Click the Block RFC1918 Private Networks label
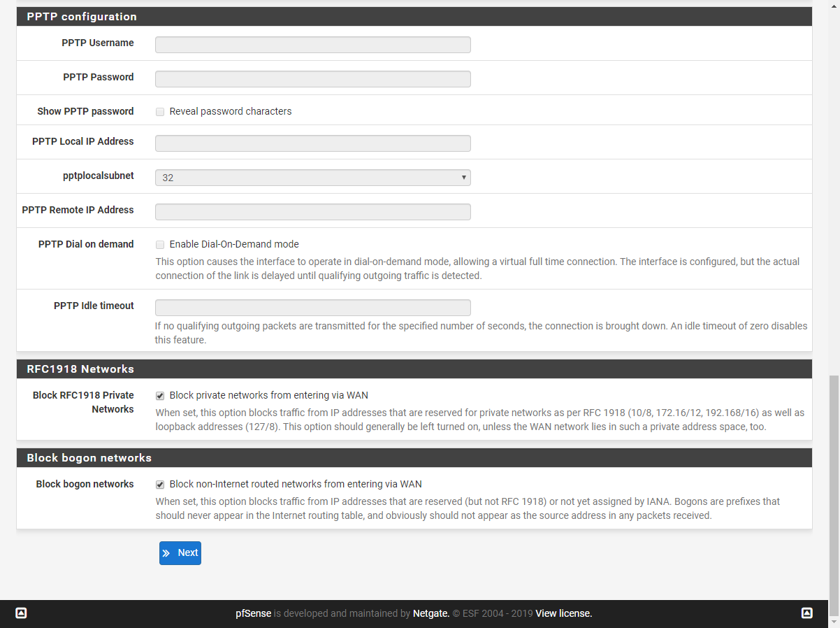This screenshot has width=840, height=628. 83,402
